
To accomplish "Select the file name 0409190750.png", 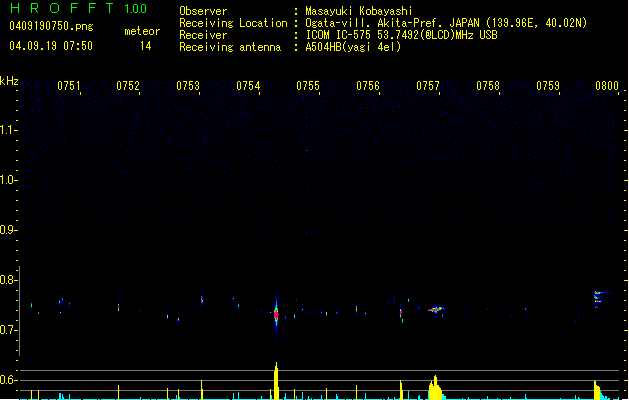I will [x=51, y=26].
